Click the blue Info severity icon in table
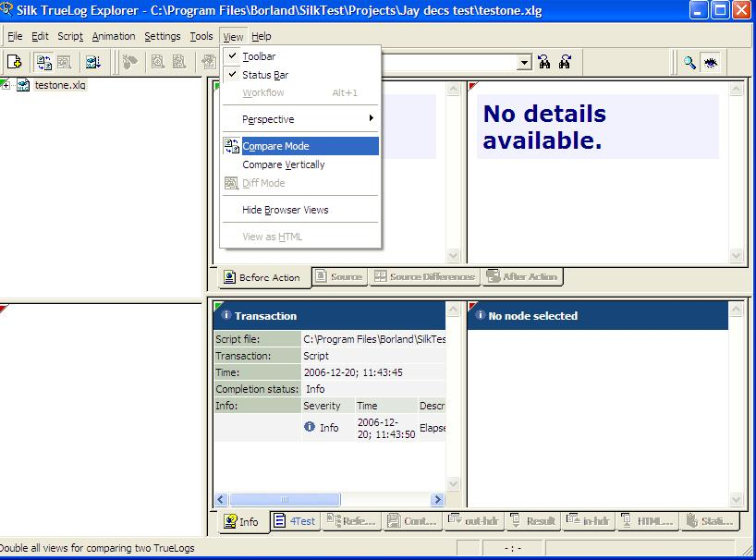The width and height of the screenshot is (756, 560). (x=310, y=427)
